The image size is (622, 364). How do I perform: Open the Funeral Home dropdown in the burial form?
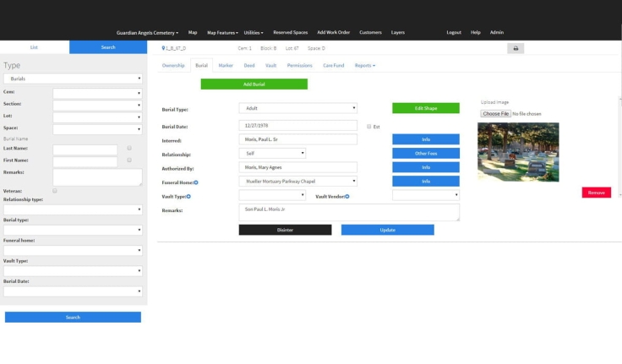coord(297,182)
